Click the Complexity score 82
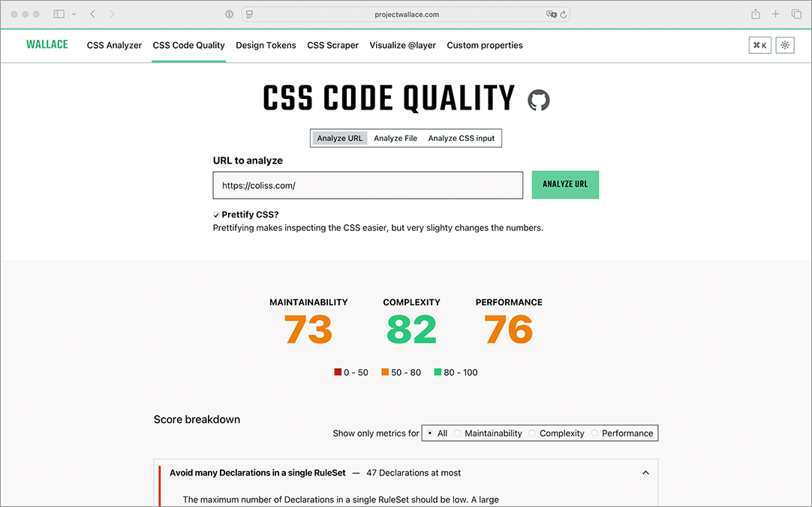The height and width of the screenshot is (507, 812). point(412,329)
